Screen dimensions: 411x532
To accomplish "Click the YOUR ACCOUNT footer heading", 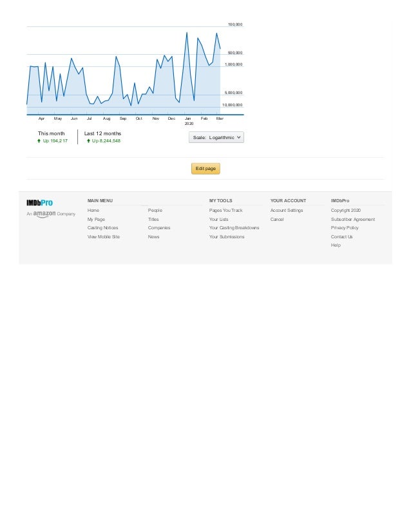I will 288,200.
